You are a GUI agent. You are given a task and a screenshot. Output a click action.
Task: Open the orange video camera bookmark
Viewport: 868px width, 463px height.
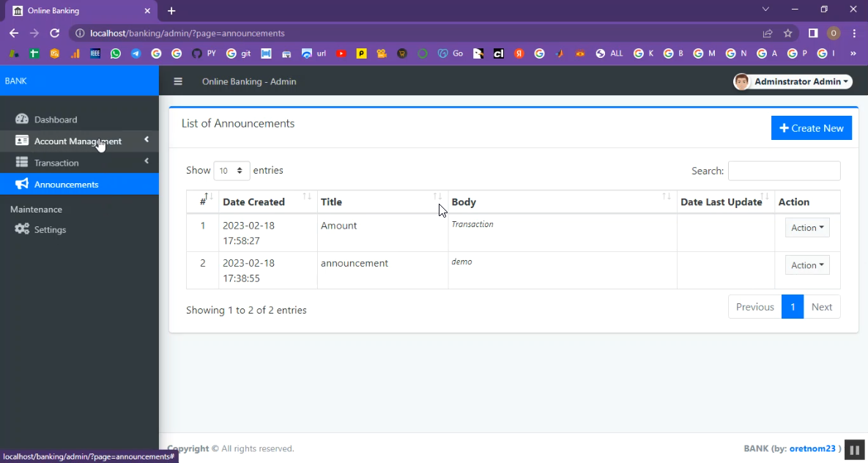click(x=382, y=53)
